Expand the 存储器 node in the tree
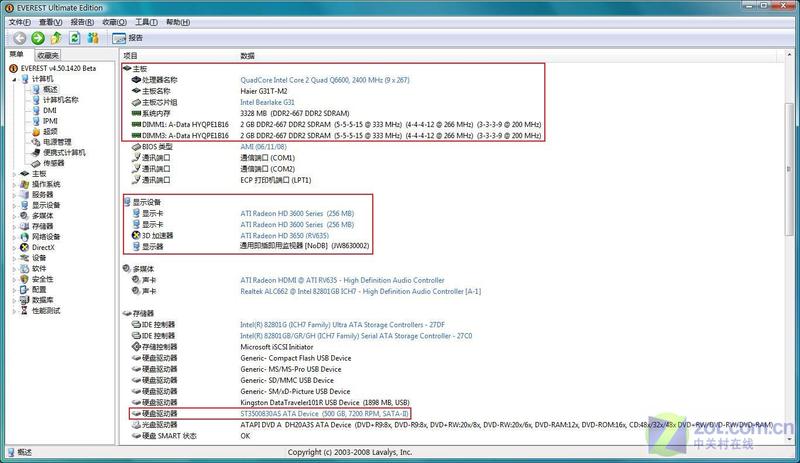This screenshot has width=800, height=463. click(14, 226)
